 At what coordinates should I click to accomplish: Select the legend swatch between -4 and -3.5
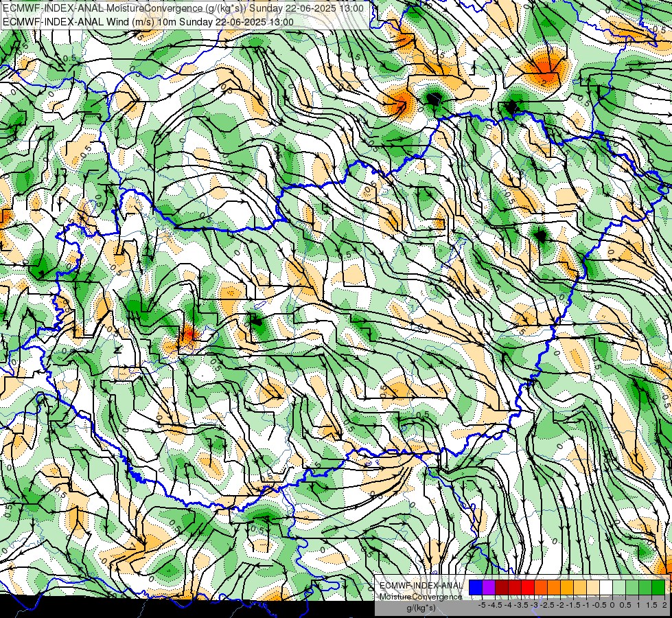(515, 588)
